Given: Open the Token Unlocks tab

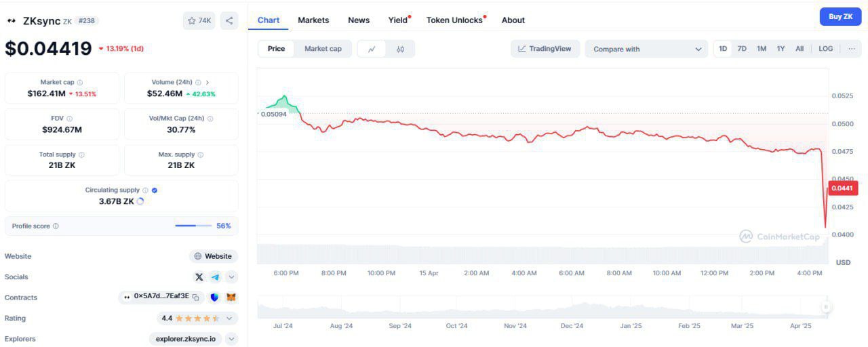Looking at the screenshot, I should [455, 20].
